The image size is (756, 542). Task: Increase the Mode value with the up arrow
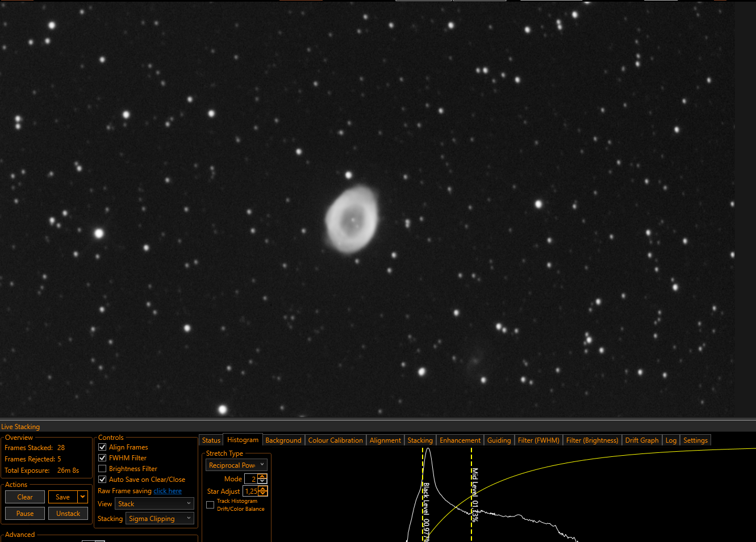[x=262, y=477]
